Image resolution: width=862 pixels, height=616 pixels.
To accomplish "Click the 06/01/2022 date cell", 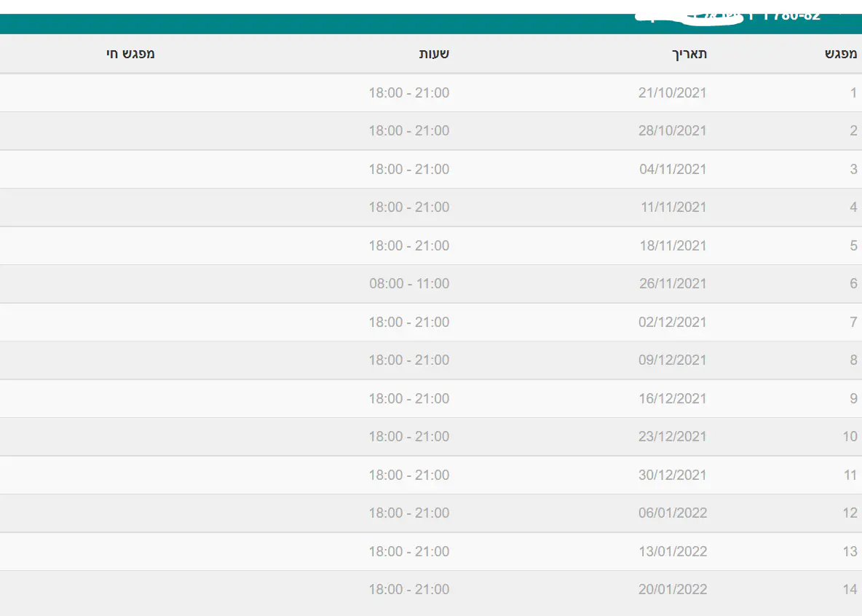I will (x=673, y=513).
